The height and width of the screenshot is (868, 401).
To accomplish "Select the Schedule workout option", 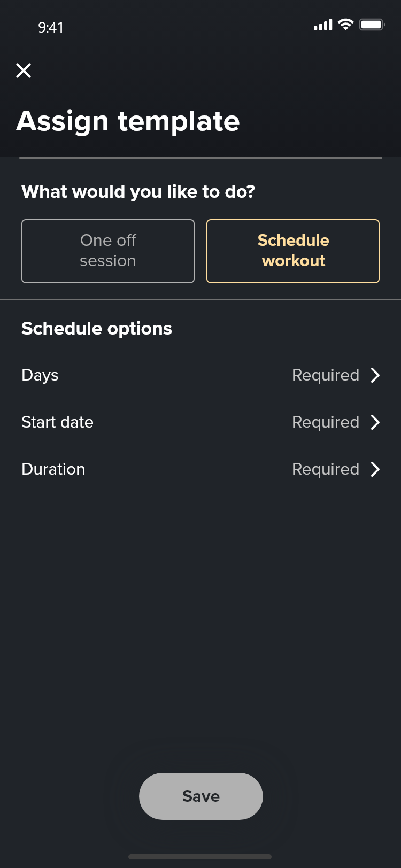I will click(x=293, y=251).
